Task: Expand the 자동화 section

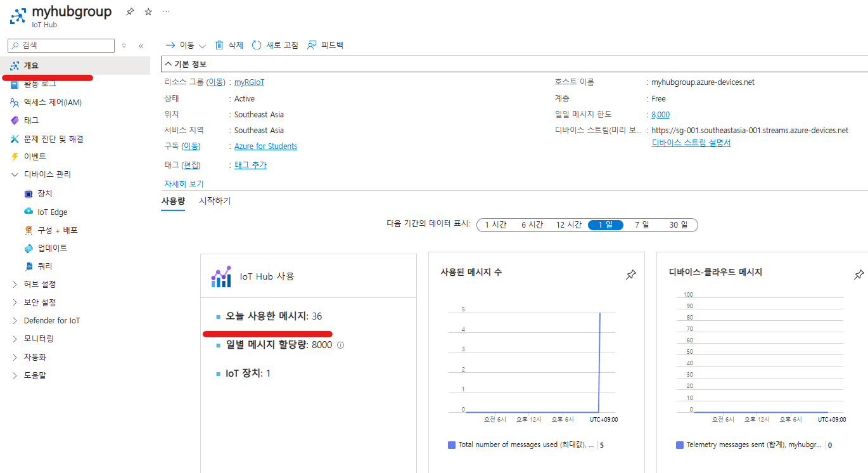Action: tap(15, 357)
